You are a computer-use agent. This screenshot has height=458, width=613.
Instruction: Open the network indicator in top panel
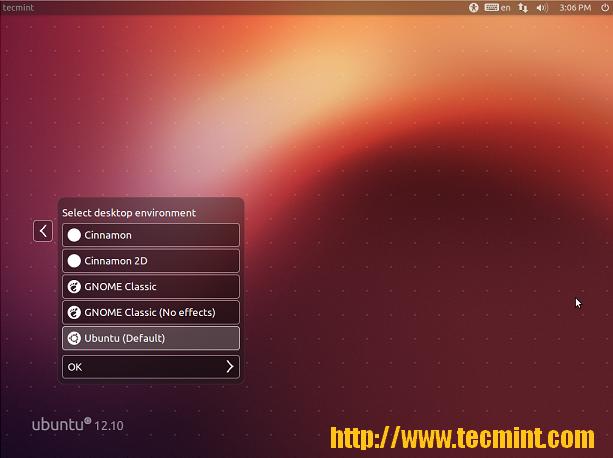[x=523, y=7]
